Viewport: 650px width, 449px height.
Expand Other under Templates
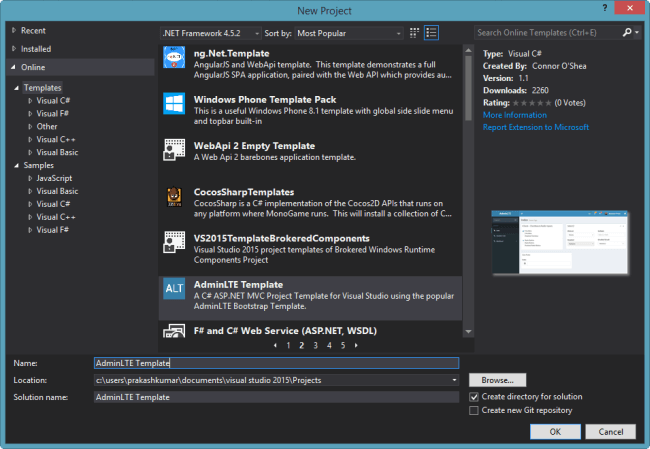[30, 126]
